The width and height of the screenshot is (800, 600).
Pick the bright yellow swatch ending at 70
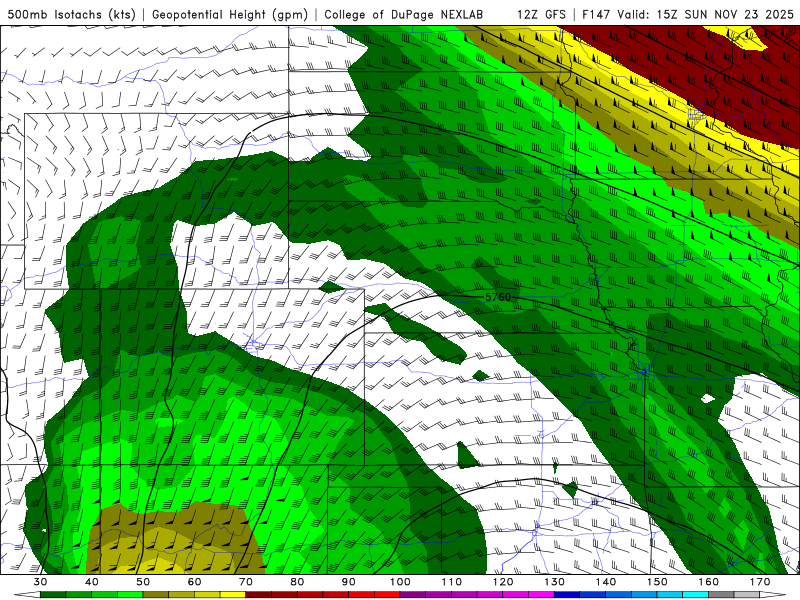click(x=233, y=594)
